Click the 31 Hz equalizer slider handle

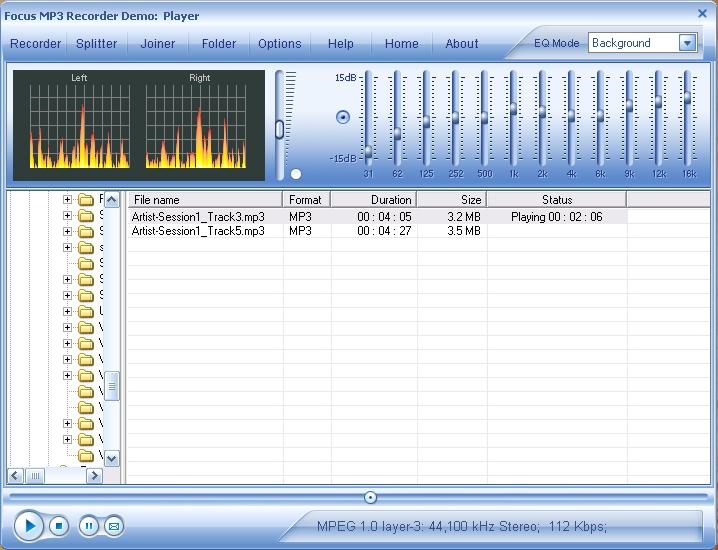[368, 152]
